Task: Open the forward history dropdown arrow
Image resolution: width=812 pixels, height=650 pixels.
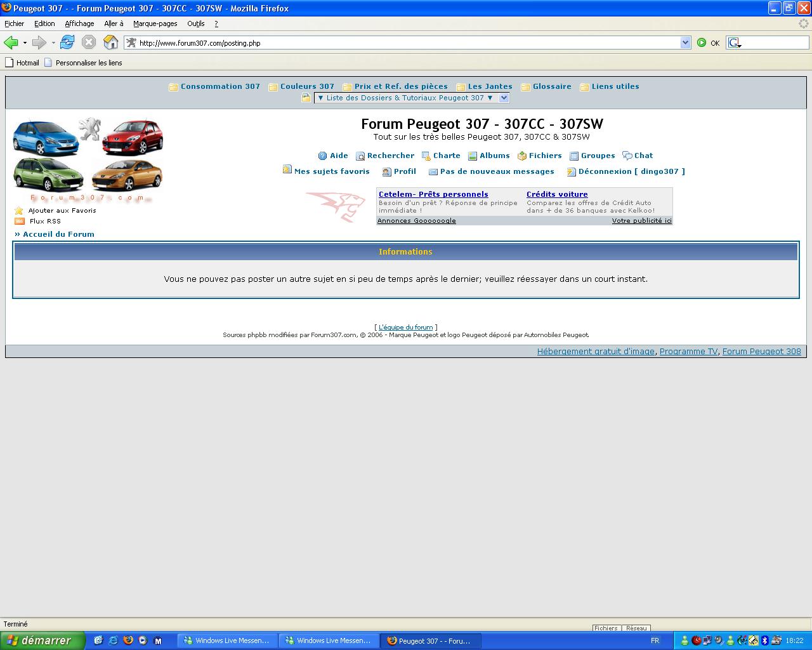Action: pyautogui.click(x=53, y=43)
